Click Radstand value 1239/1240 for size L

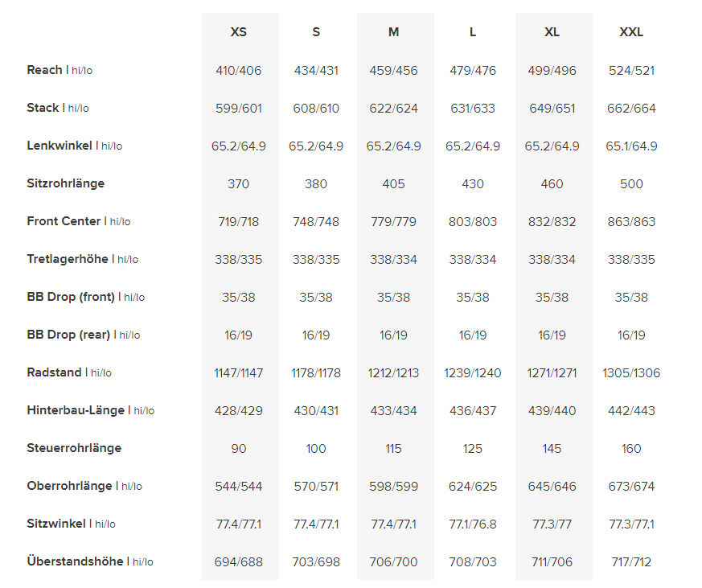pos(473,372)
